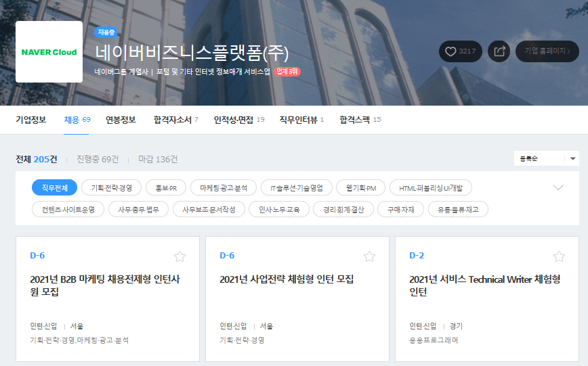Viewport: 588px width, 366px height.
Task: Go to the 인적성·면접 tab
Action: point(238,120)
